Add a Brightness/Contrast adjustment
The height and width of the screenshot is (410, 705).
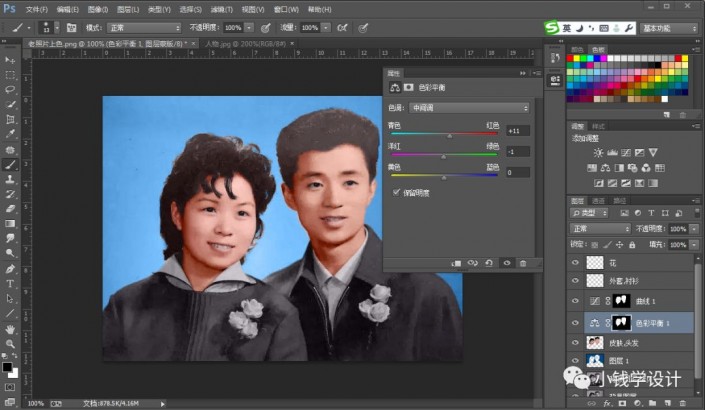(598, 153)
